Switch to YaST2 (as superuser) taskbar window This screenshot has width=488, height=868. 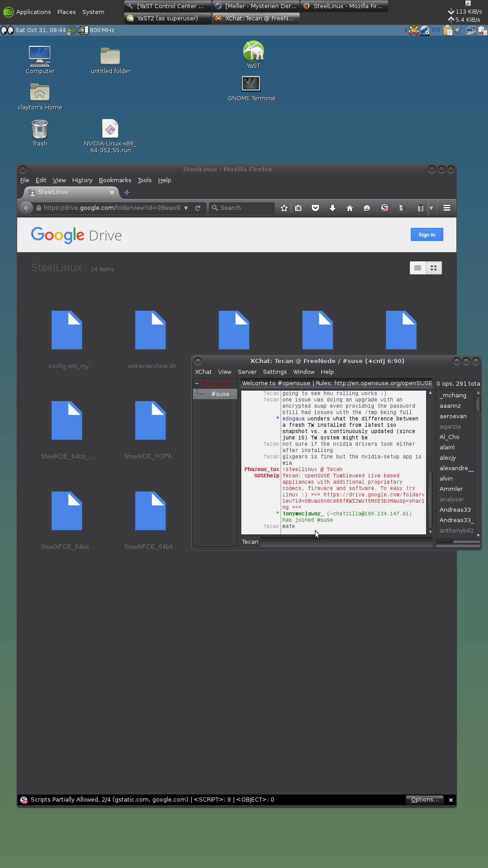point(167,18)
